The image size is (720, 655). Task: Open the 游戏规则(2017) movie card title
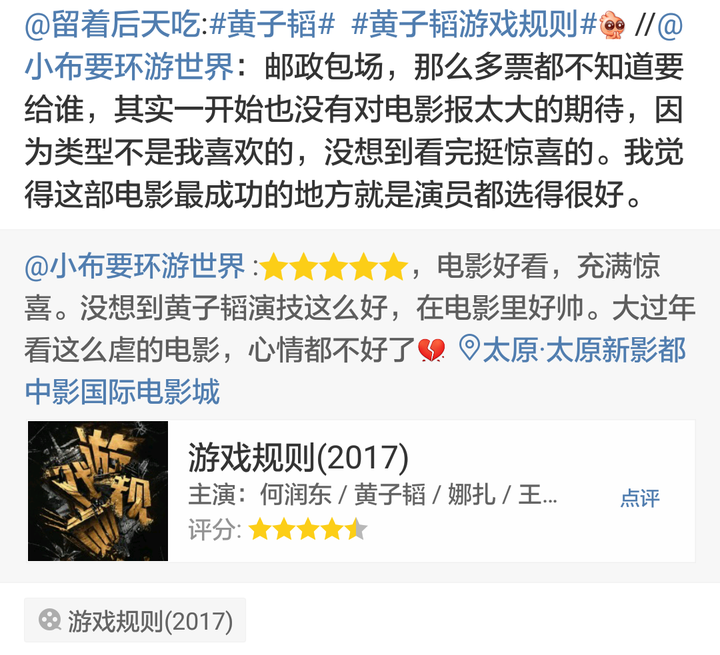[x=298, y=457]
